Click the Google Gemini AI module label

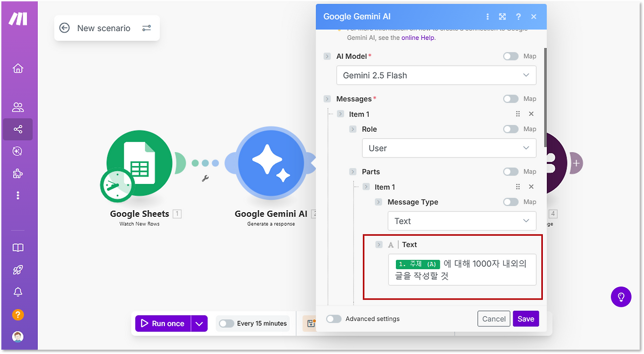click(x=271, y=214)
